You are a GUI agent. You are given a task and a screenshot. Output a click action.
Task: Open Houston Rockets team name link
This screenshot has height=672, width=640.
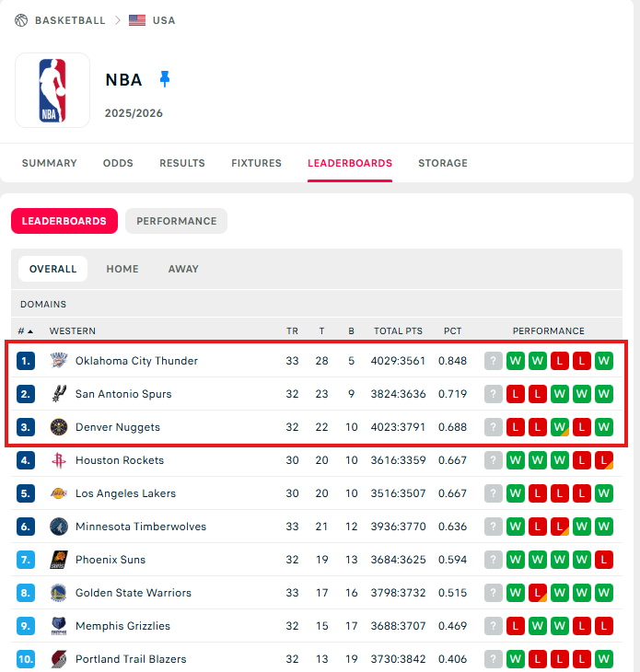120,460
